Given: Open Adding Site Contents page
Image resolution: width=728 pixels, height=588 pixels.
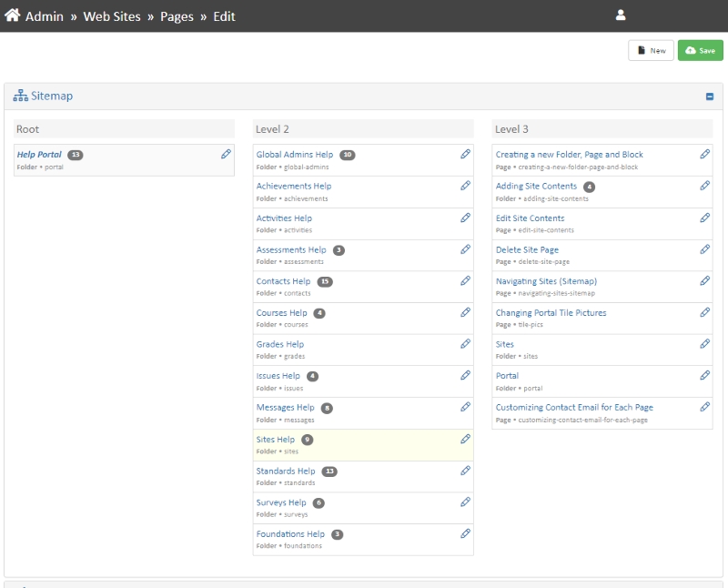Looking at the screenshot, I should pyautogui.click(x=536, y=187).
